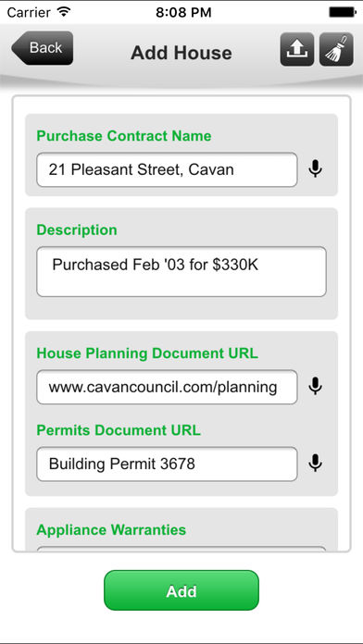Go back using the Back button
Viewport: 363px width, 644px height.
[x=43, y=48]
